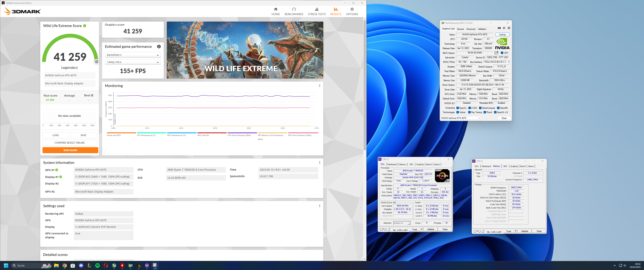Screen dimensions: 644x270
Task: Open Google Chrome from the taskbar
Action: pyautogui.click(x=65, y=265)
